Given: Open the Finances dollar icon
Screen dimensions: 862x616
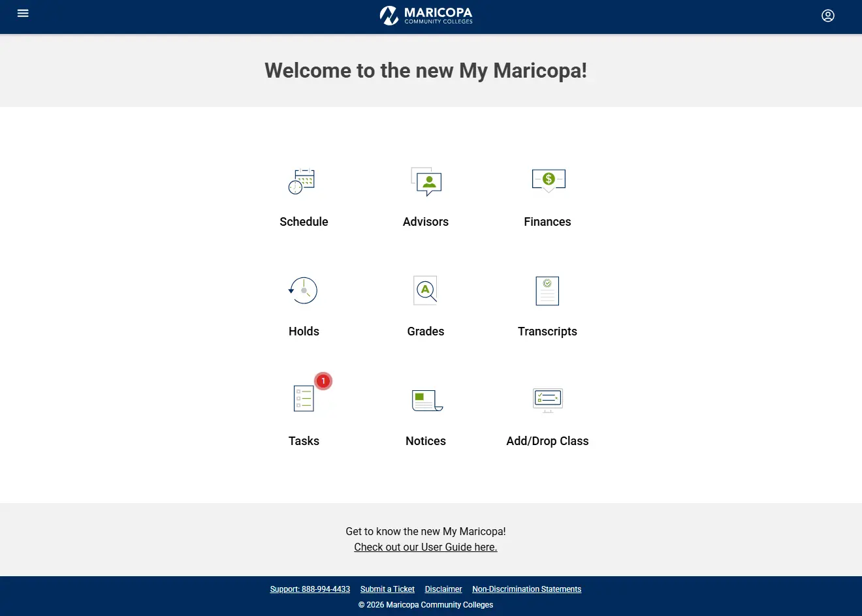Looking at the screenshot, I should coord(549,180).
